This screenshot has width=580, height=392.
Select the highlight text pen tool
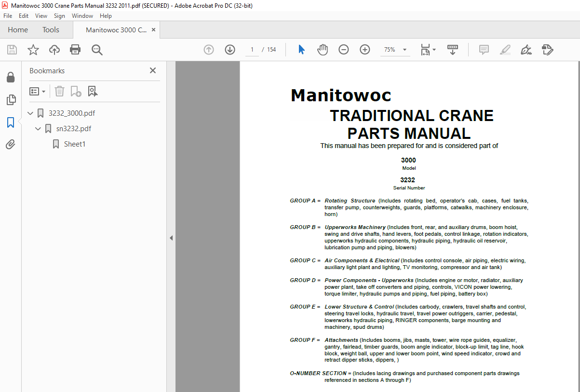point(505,50)
